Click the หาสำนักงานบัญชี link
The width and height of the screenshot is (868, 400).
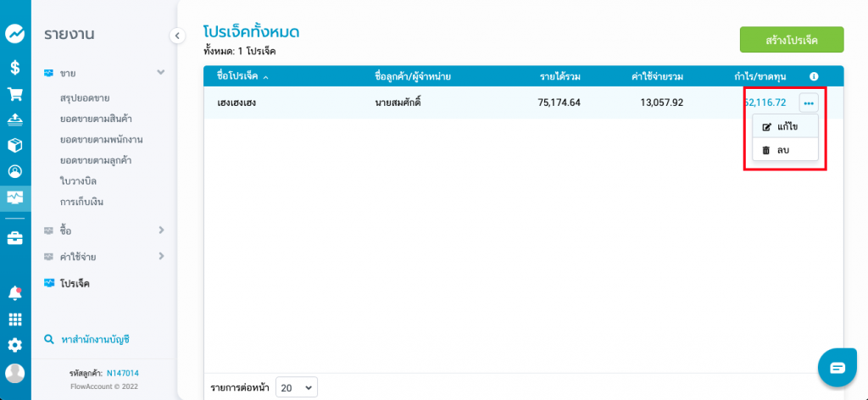point(95,339)
